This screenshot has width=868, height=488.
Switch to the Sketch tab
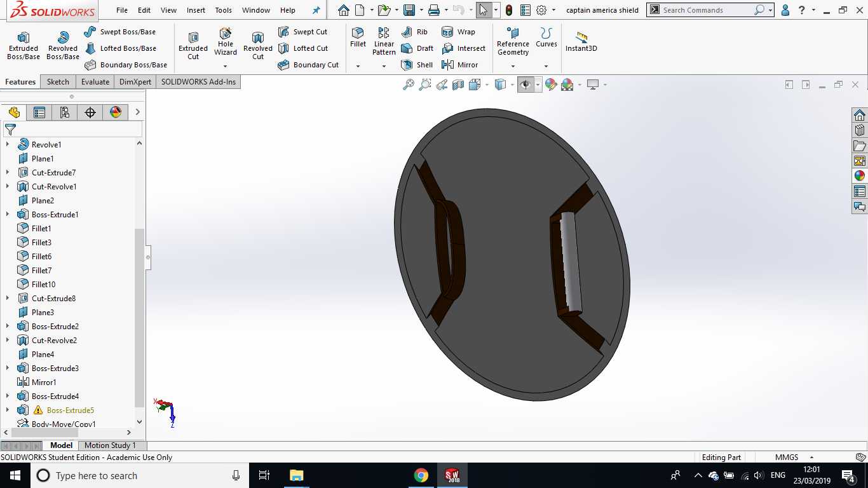[58, 82]
